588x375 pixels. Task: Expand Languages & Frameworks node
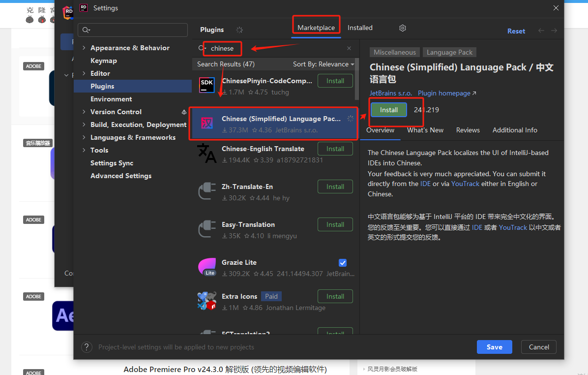pyautogui.click(x=84, y=137)
